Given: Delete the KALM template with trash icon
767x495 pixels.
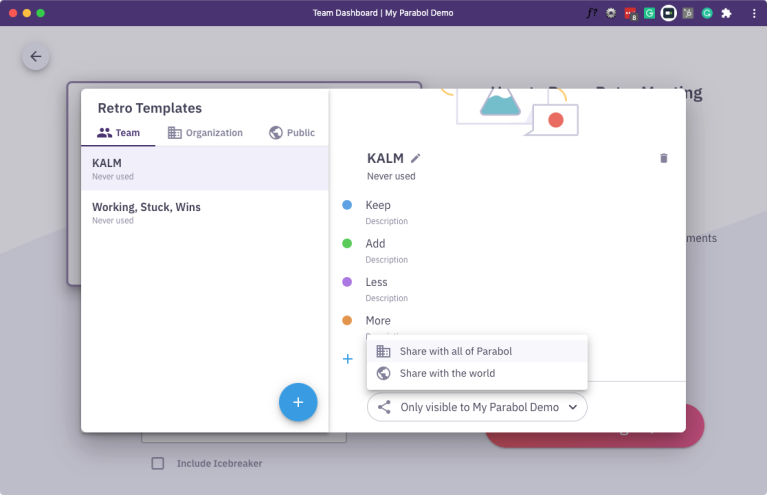Looking at the screenshot, I should click(x=664, y=158).
